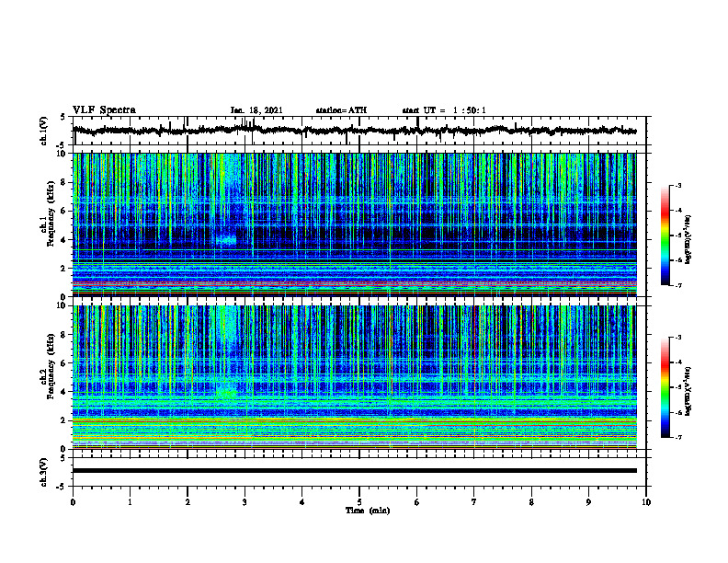Click time axis tick label "9"
728x563 pixels.
tap(588, 502)
